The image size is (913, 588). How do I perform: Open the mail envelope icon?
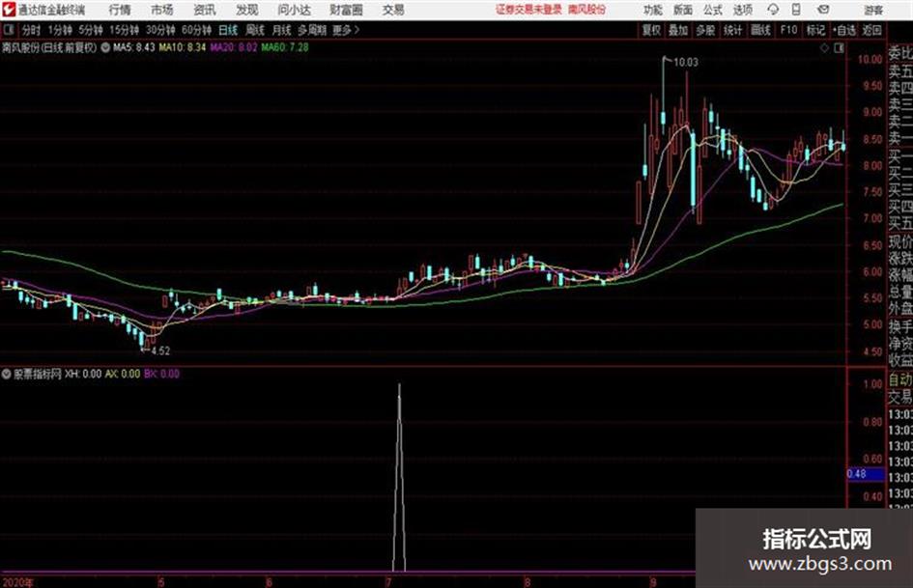tap(823, 10)
